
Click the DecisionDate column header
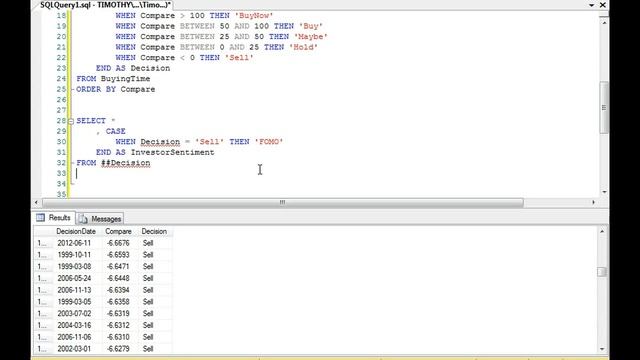[x=76, y=231]
